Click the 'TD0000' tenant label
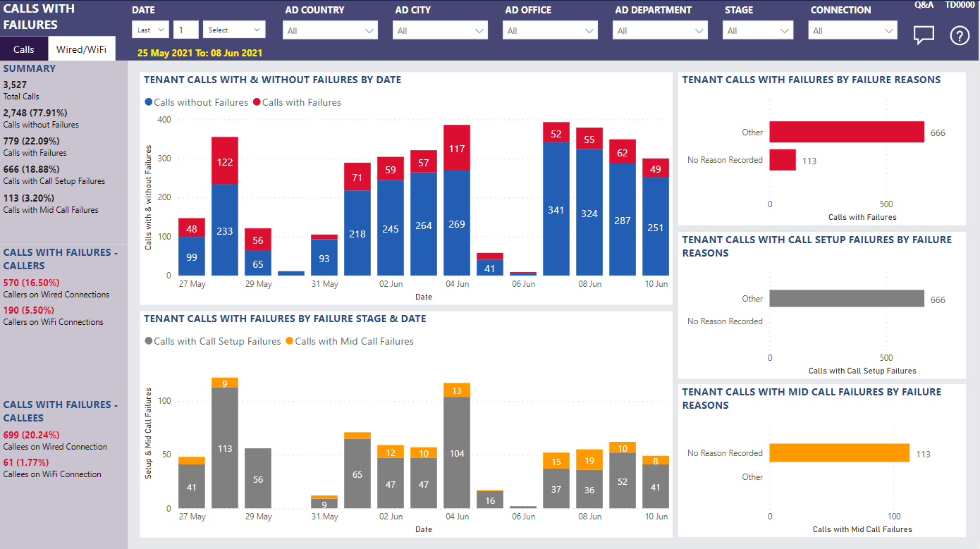This screenshot has width=980, height=549. [x=960, y=4]
